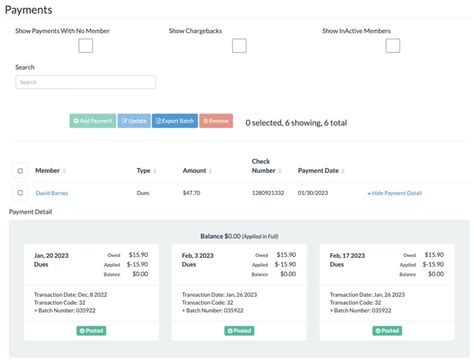Click the red Remove button
This screenshot has width=474, height=363.
coord(216,121)
